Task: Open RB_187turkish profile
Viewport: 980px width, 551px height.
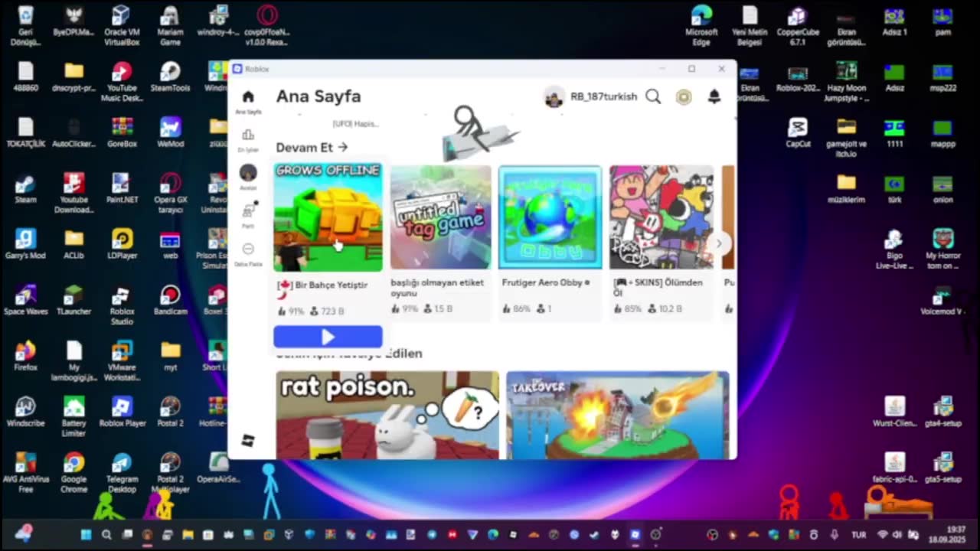Action: 590,96
